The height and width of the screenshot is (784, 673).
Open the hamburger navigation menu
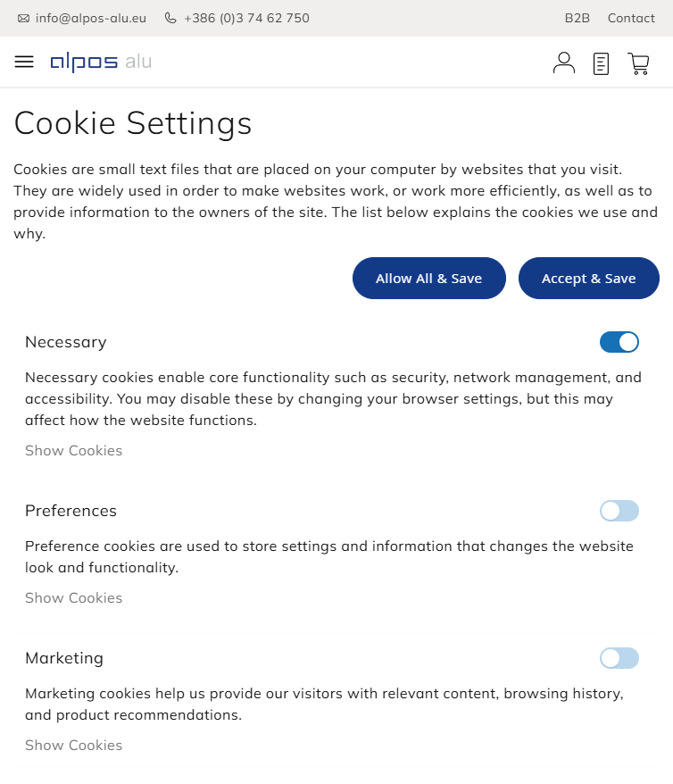pos(24,62)
